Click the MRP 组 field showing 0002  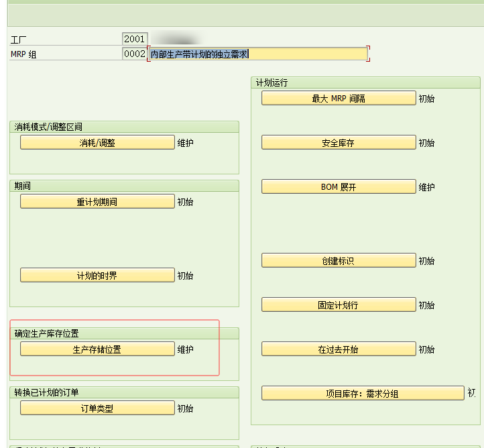[x=134, y=54]
